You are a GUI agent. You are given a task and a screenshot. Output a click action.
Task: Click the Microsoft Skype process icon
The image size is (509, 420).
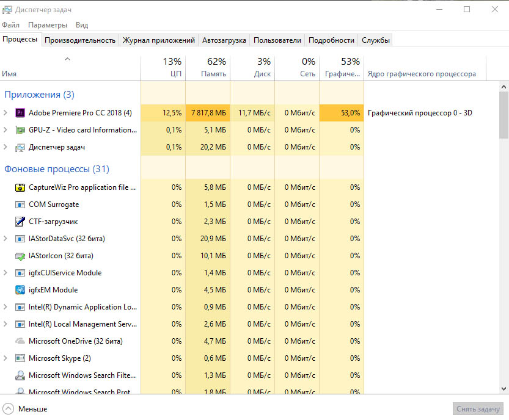click(20, 358)
